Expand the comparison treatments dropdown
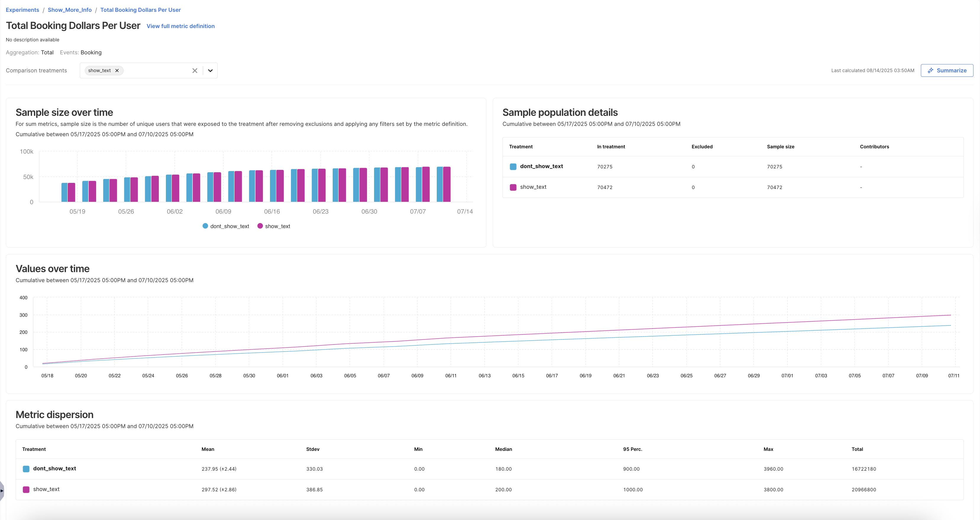Image resolution: width=980 pixels, height=520 pixels. click(210, 70)
